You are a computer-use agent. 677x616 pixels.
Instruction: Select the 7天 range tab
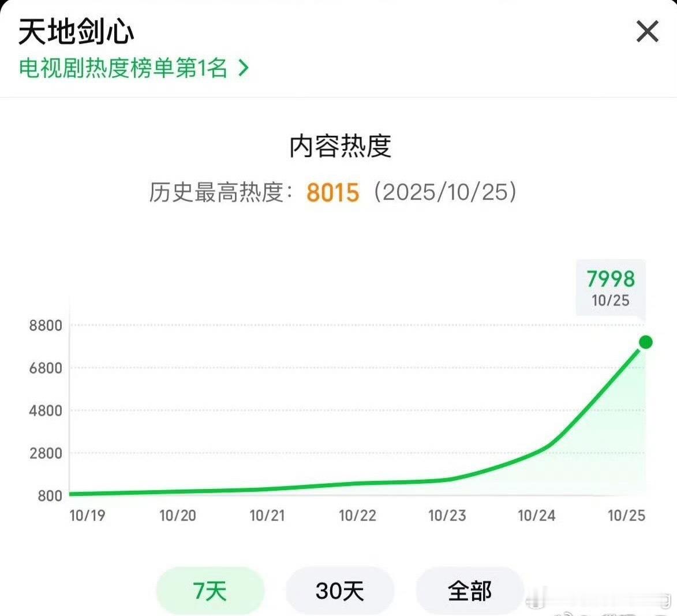click(x=210, y=591)
